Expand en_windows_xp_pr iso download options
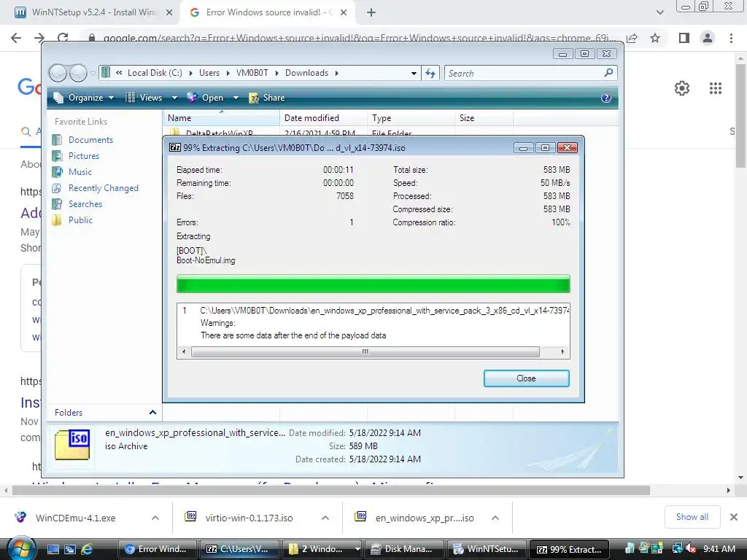Viewport: 747px width, 560px height. (495, 518)
